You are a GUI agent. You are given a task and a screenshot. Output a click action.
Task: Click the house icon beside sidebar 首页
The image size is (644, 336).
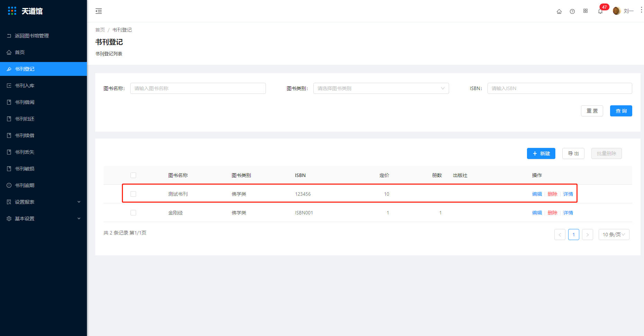pos(9,52)
